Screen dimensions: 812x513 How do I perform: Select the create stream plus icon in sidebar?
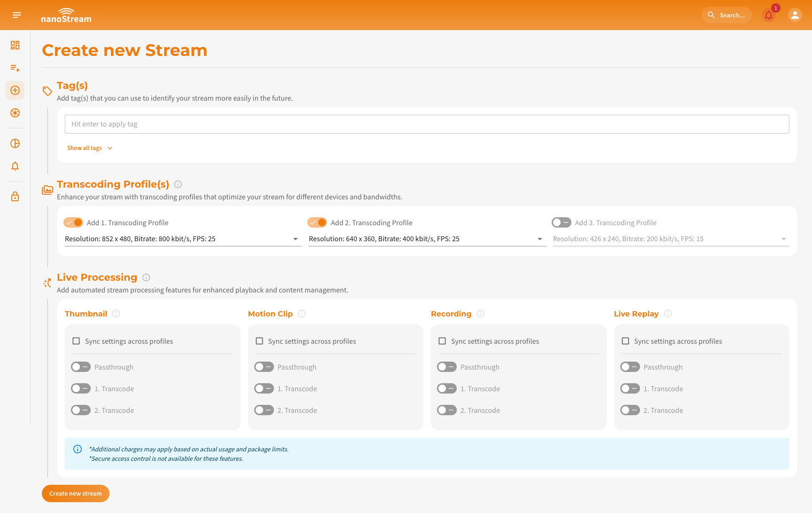click(15, 90)
